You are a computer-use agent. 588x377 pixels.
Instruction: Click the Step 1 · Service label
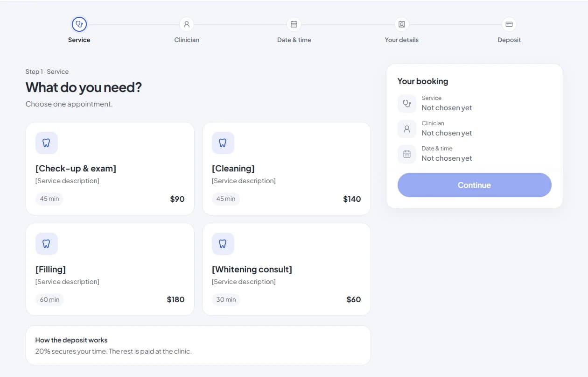pyautogui.click(x=47, y=71)
